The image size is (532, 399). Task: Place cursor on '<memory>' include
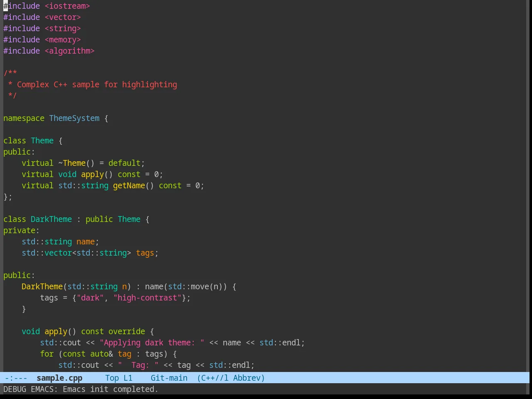[63, 39]
